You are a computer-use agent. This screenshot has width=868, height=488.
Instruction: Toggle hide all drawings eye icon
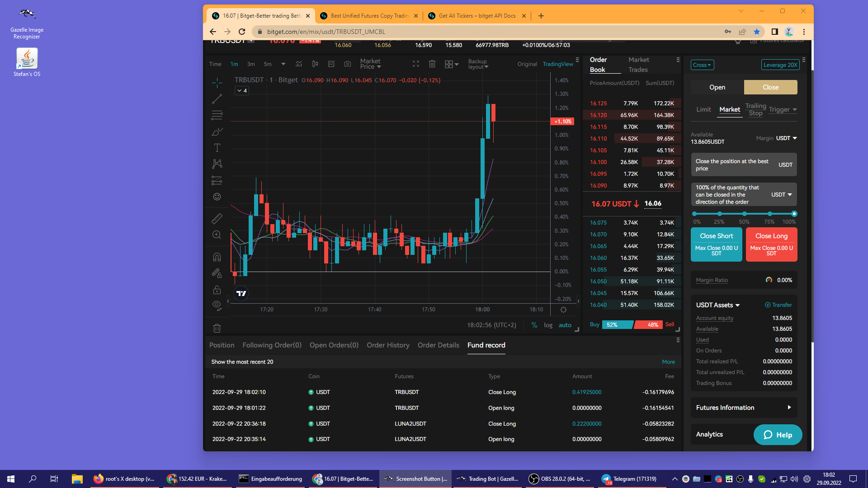[x=217, y=305]
